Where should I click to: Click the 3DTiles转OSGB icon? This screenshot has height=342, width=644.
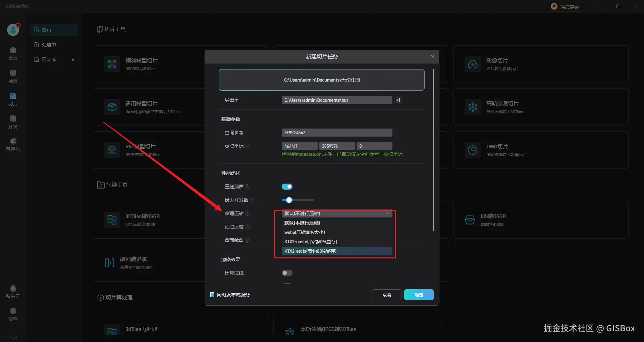[x=112, y=219]
